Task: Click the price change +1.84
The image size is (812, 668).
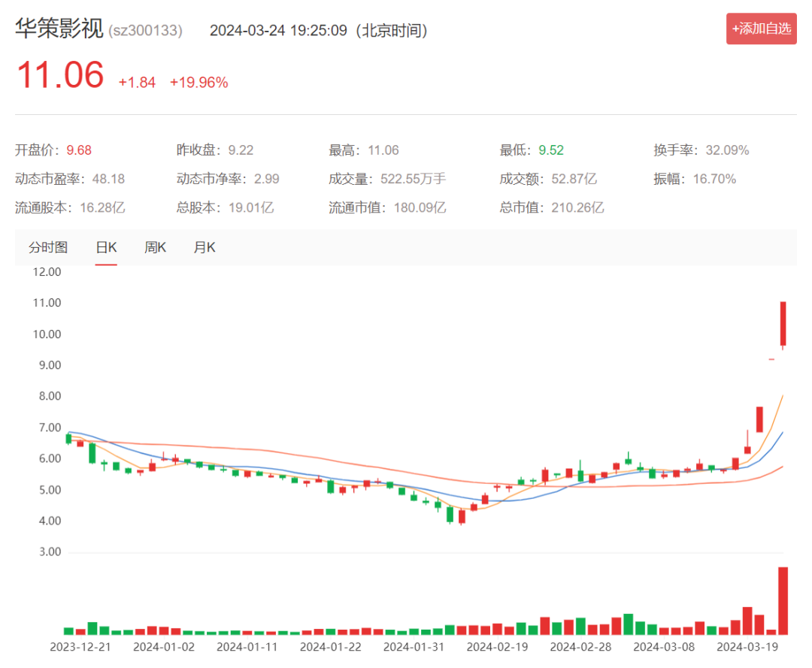Action: 137,82
